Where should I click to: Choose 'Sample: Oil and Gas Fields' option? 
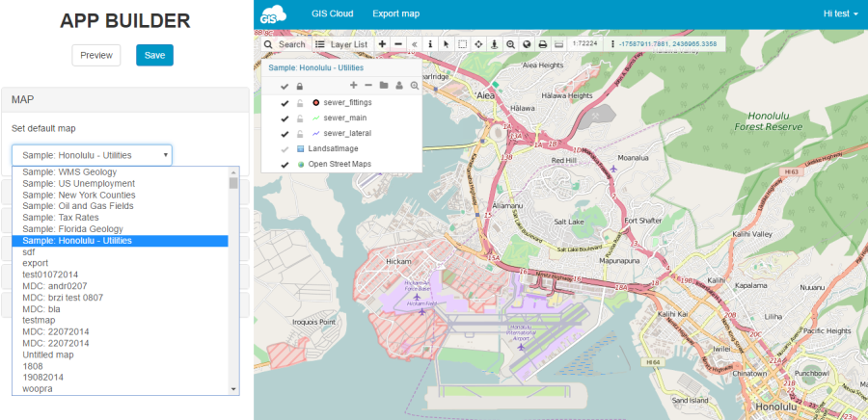(121, 206)
